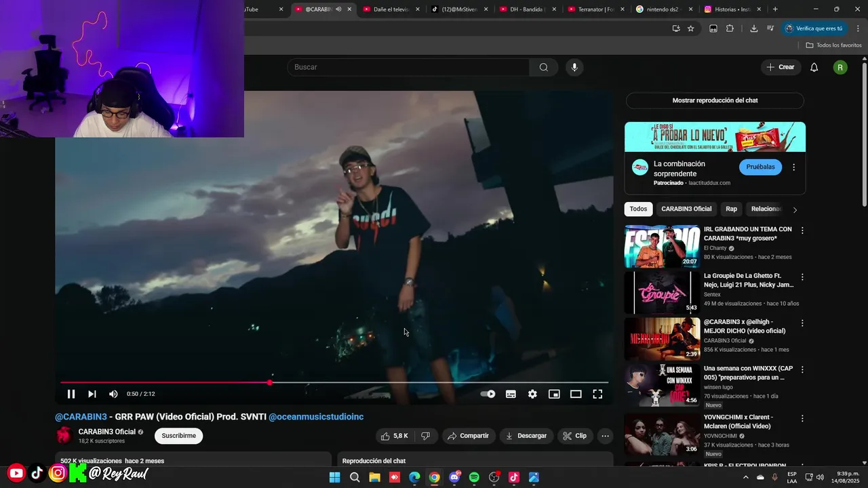Open options for IRL GRABANDO UN TEMA video
Screen dimensions: 868x488
(802, 230)
